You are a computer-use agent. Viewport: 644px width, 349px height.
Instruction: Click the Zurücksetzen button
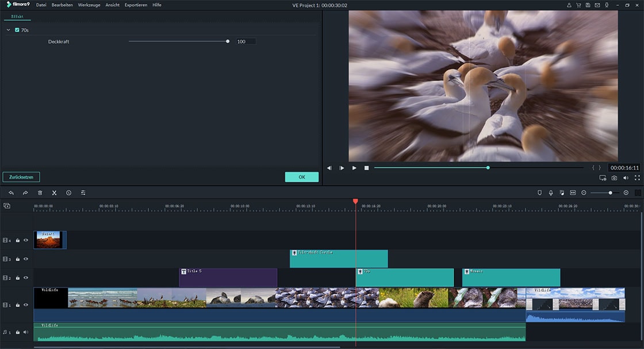(21, 177)
